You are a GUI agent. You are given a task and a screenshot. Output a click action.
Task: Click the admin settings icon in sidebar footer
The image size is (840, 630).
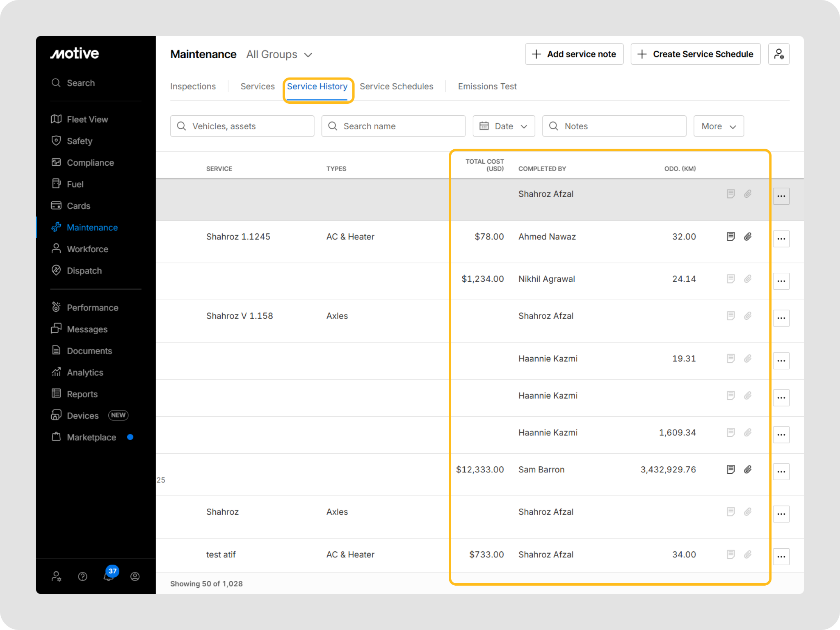click(57, 577)
